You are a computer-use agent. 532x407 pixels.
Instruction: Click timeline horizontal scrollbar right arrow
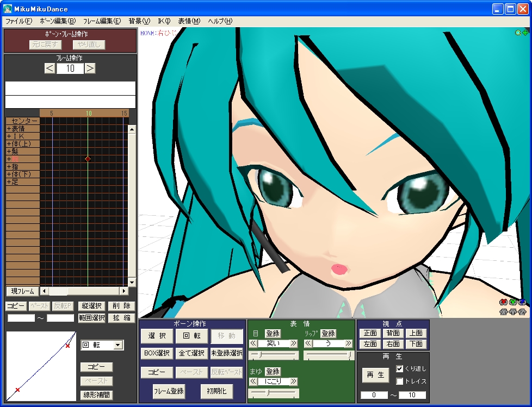point(124,291)
